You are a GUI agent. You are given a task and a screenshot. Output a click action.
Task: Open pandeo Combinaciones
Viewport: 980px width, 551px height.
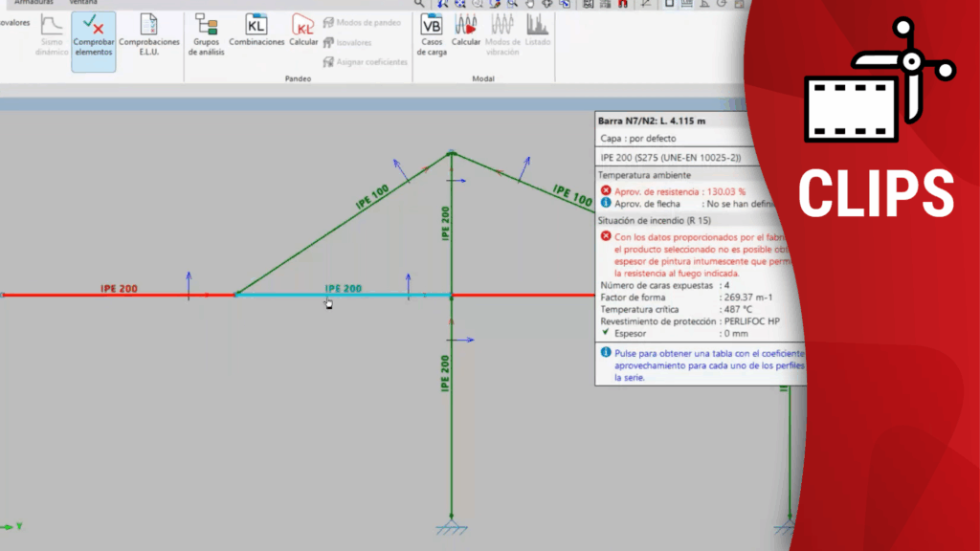[256, 33]
